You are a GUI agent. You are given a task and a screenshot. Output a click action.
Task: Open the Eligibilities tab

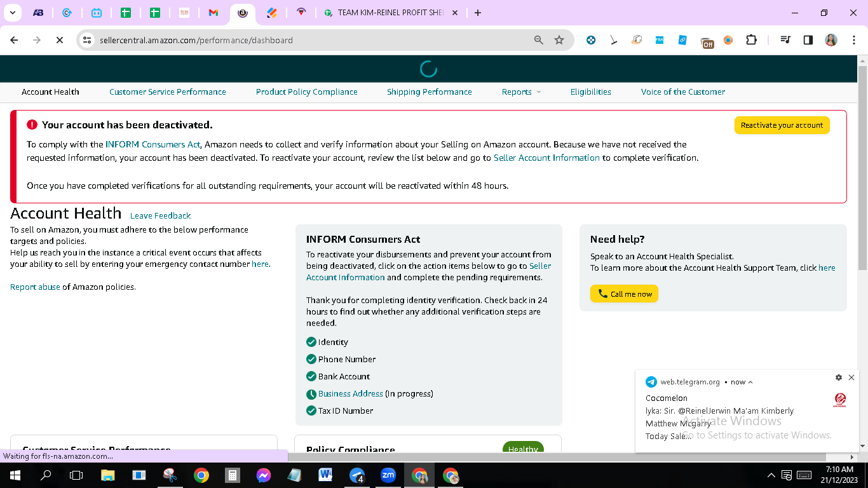[x=591, y=92]
